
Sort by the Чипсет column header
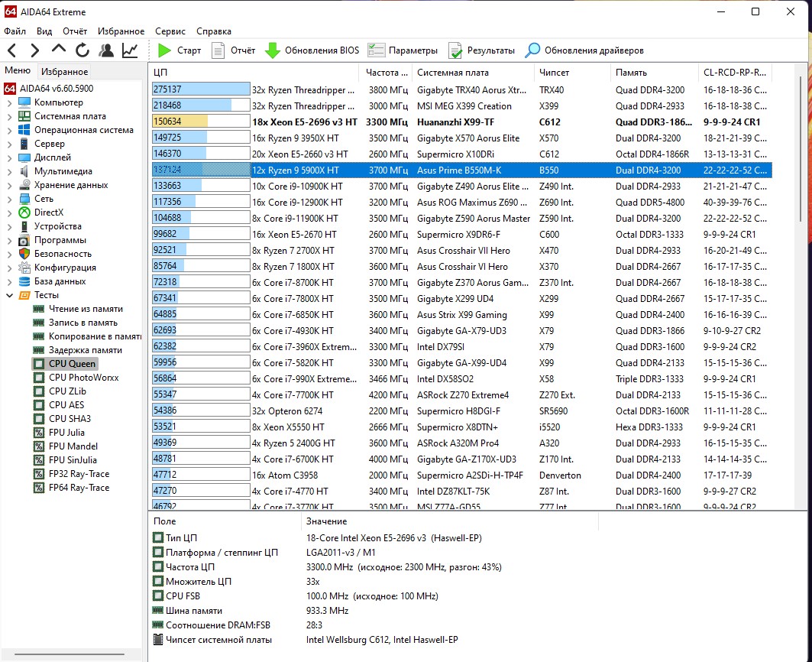(x=573, y=73)
